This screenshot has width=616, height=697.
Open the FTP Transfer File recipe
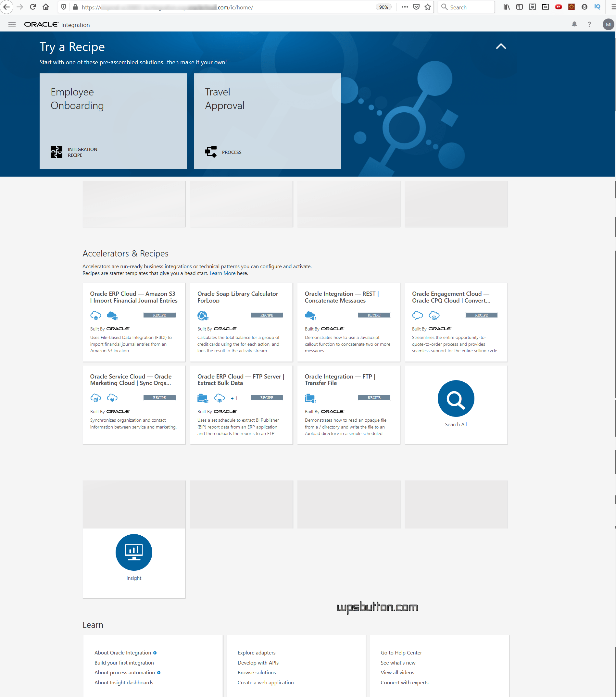348,405
